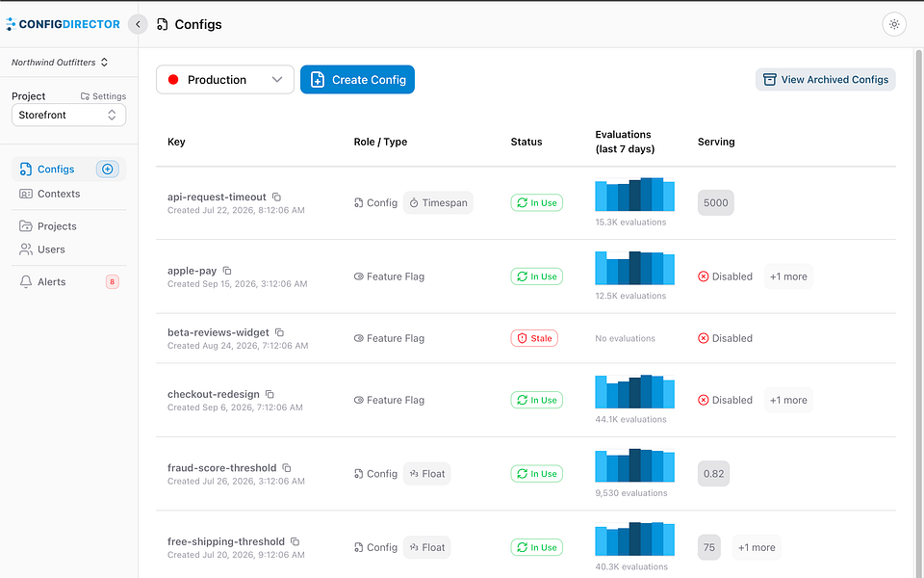Copy the beta-reviews-widget key
924x578 pixels.
[279, 332]
